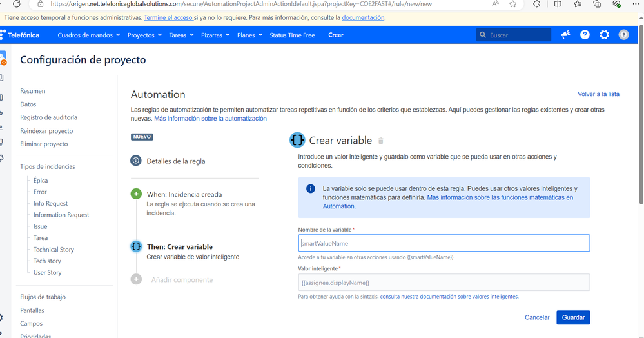Click the Crear variable braces icon in the heading
Image resolution: width=644 pixels, height=338 pixels.
tap(297, 140)
